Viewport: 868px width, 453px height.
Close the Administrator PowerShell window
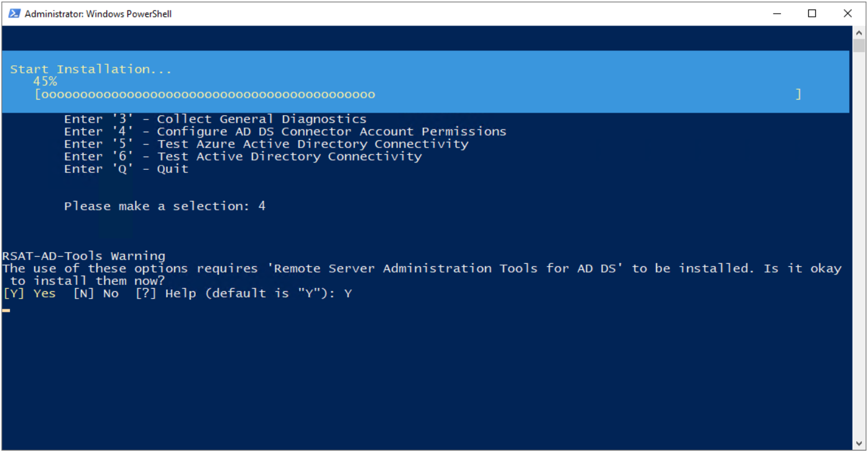coord(847,13)
